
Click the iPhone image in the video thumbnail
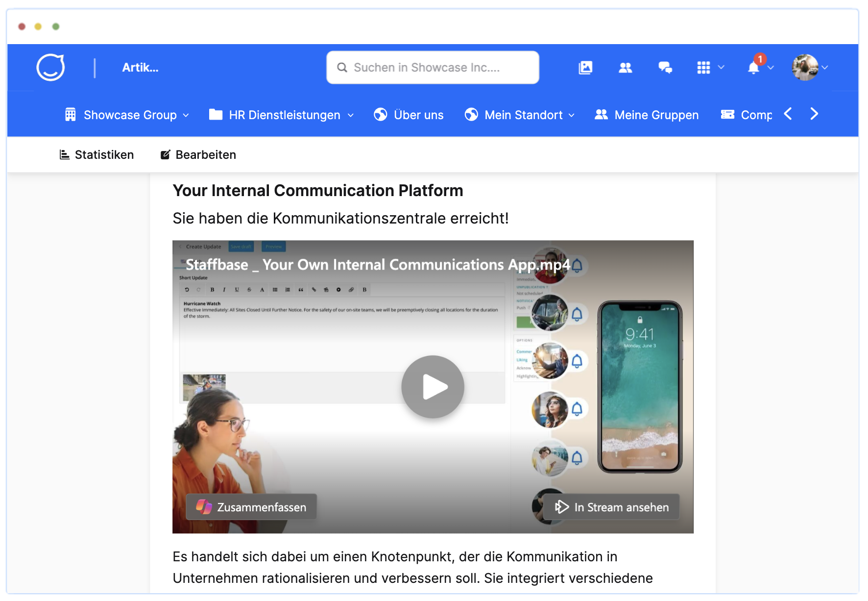click(640, 386)
